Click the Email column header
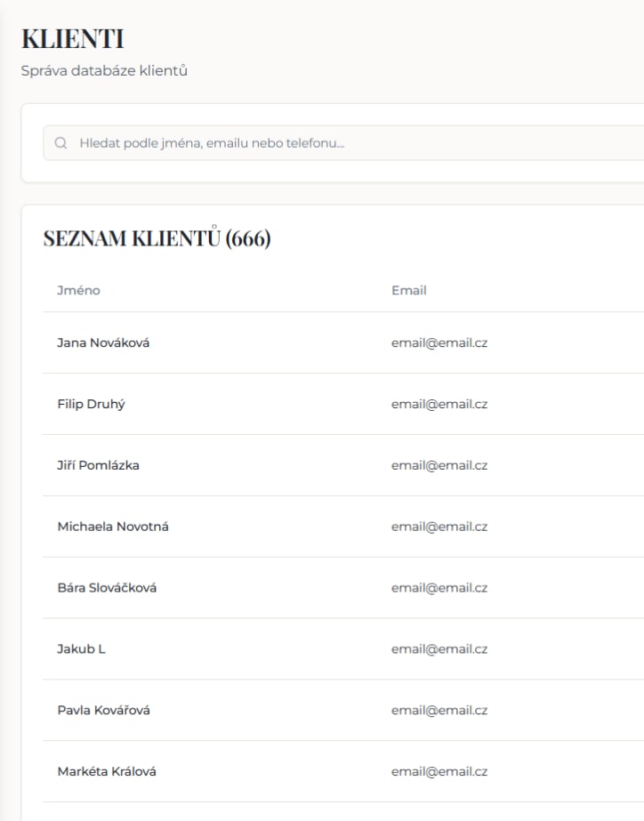Screen dimensions: 644x821 (409, 290)
